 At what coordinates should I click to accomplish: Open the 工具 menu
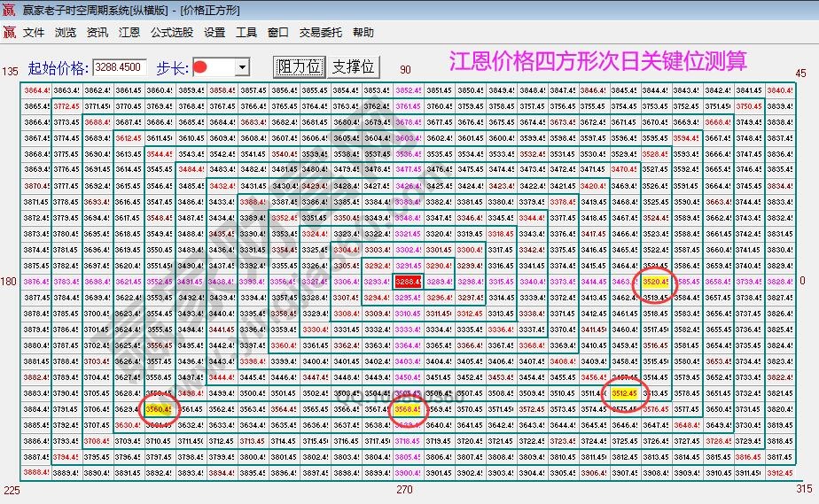246,33
